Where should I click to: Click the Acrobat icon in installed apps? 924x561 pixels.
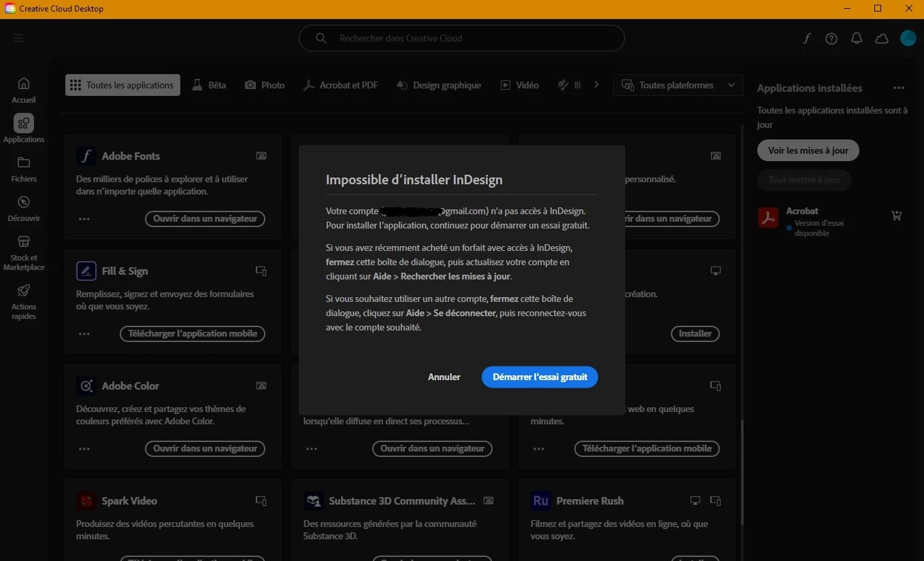[768, 218]
